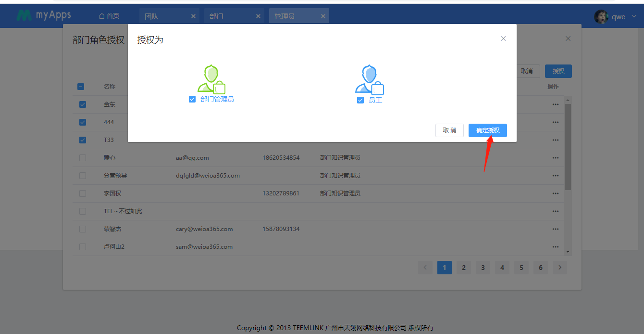Click the 确定授权 button
This screenshot has height=334, width=644.
tap(487, 130)
